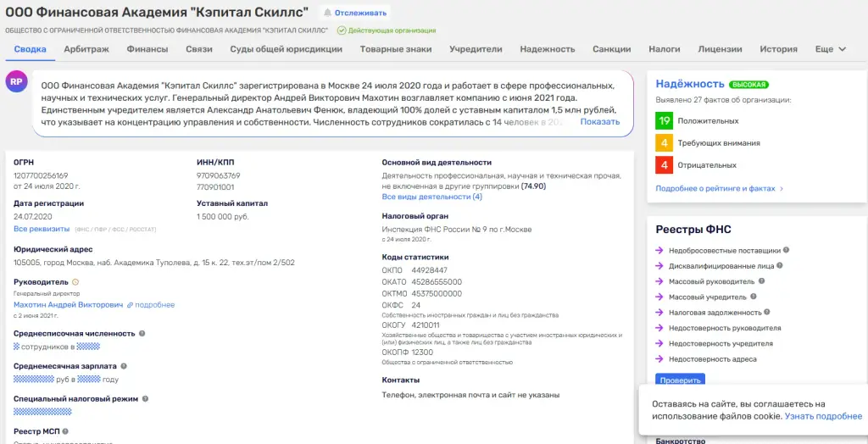
Task: Click the green 19 positive facts badge
Action: coord(665,120)
